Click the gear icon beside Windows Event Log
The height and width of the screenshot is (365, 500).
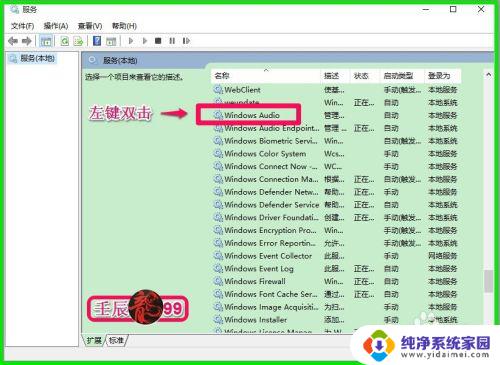point(218,269)
